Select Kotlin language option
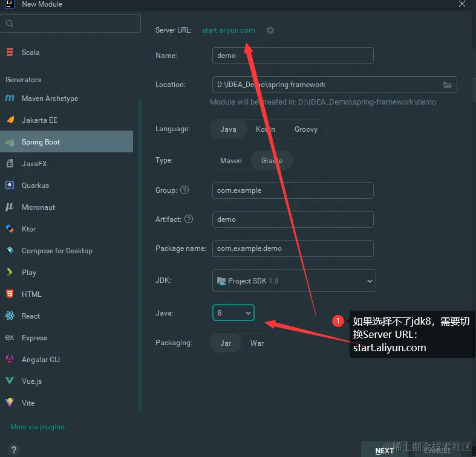The image size is (476, 457). click(x=266, y=129)
